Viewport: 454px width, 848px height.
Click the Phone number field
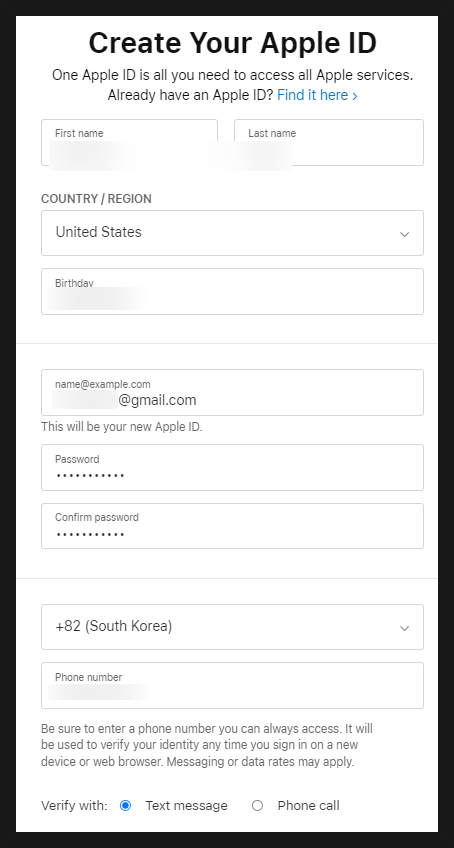(x=232, y=685)
